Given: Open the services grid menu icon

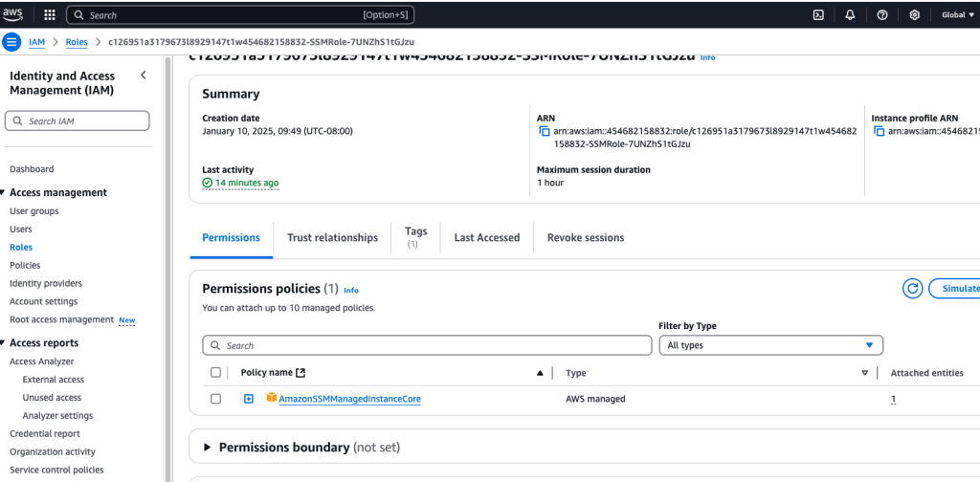Looking at the screenshot, I should coord(49,15).
